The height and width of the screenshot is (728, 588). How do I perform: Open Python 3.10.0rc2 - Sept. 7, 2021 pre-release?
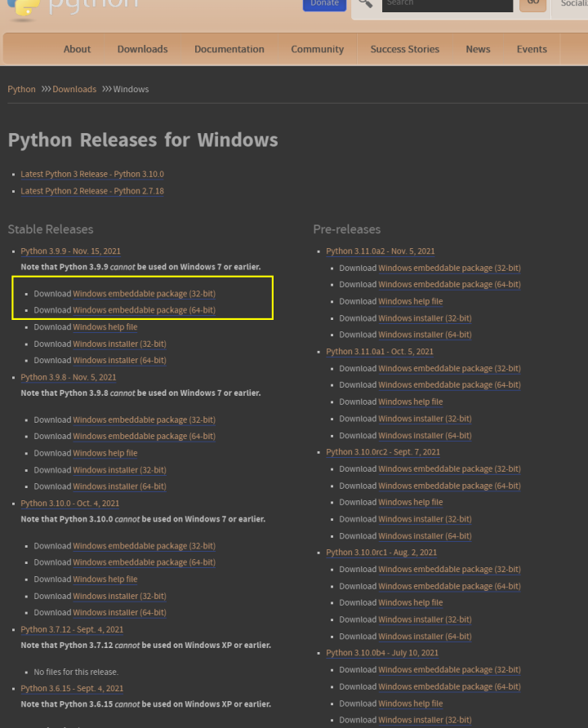click(383, 452)
